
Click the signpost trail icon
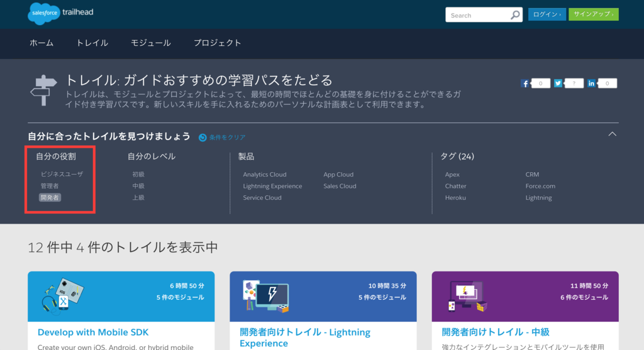click(43, 90)
